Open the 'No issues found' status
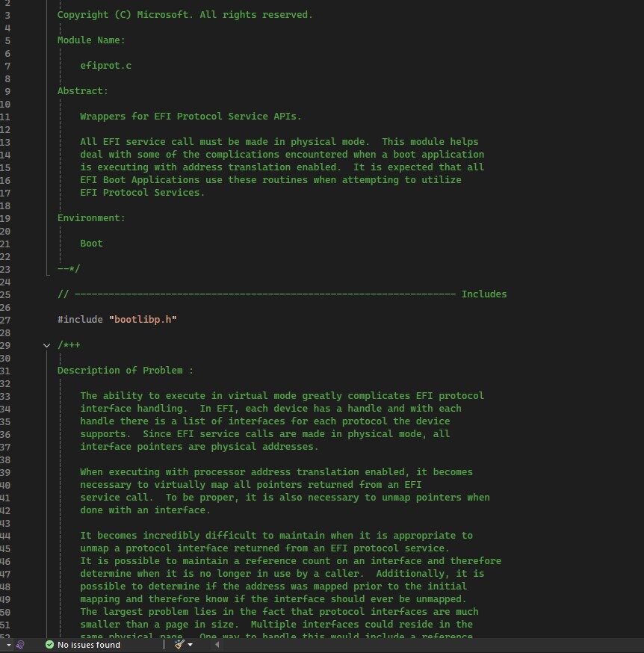This screenshot has height=653, width=644. click(88, 645)
